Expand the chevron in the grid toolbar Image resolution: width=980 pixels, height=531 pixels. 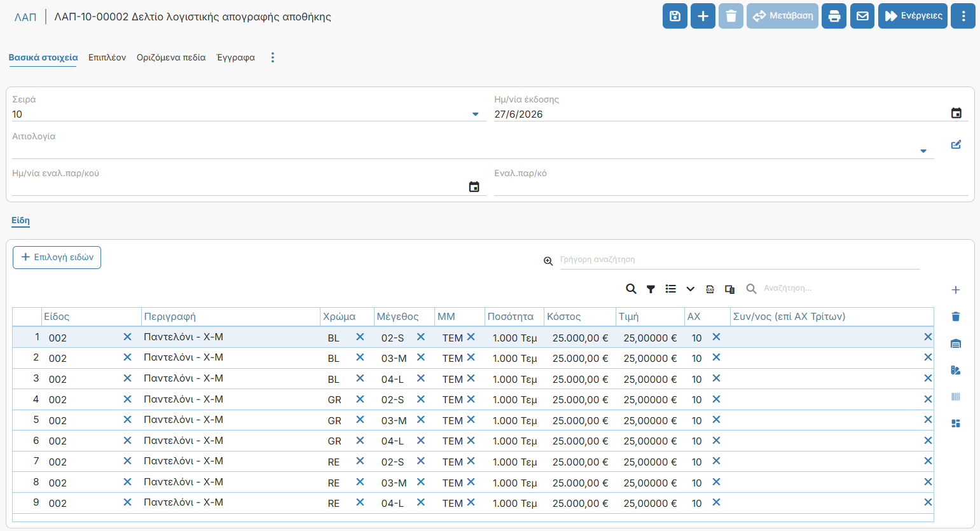tap(690, 289)
